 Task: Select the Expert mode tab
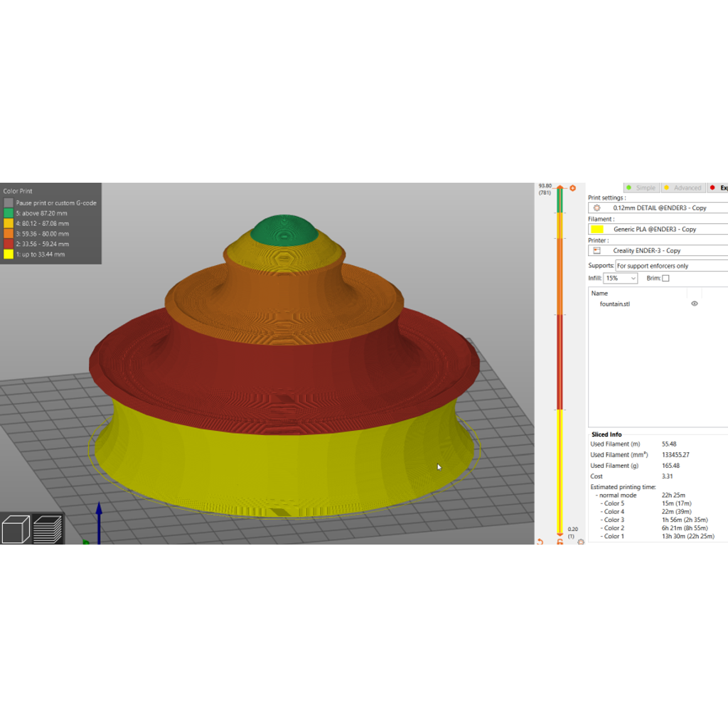[718, 188]
